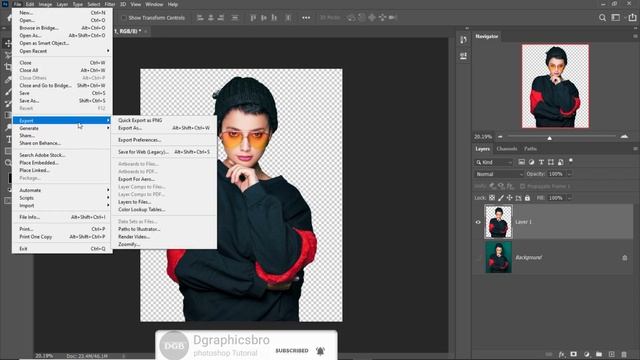This screenshot has width=640, height=360.
Task: Filter layers by type layer icon
Action: pyautogui.click(x=541, y=162)
